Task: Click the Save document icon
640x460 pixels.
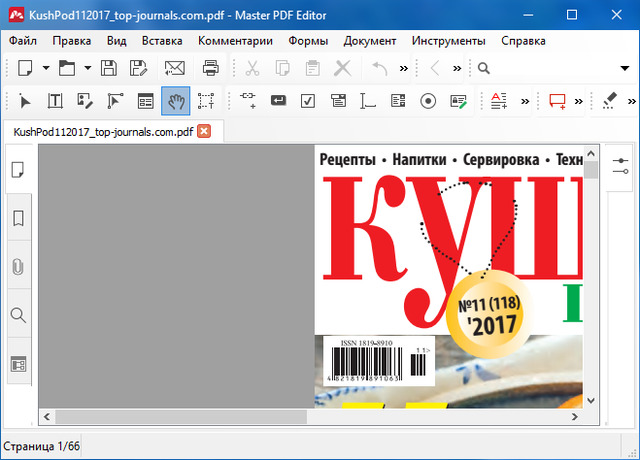Action: [x=109, y=68]
